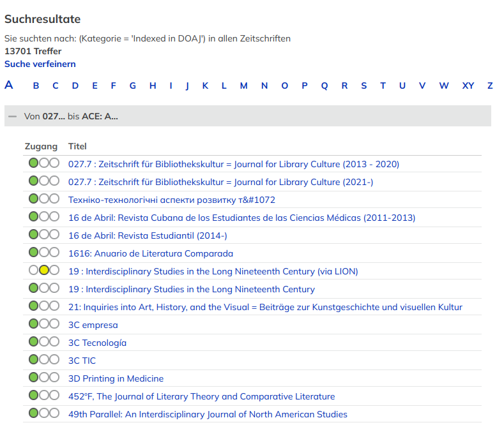Collapse the 'Von 027... bis ACE: A...' section

[13, 116]
